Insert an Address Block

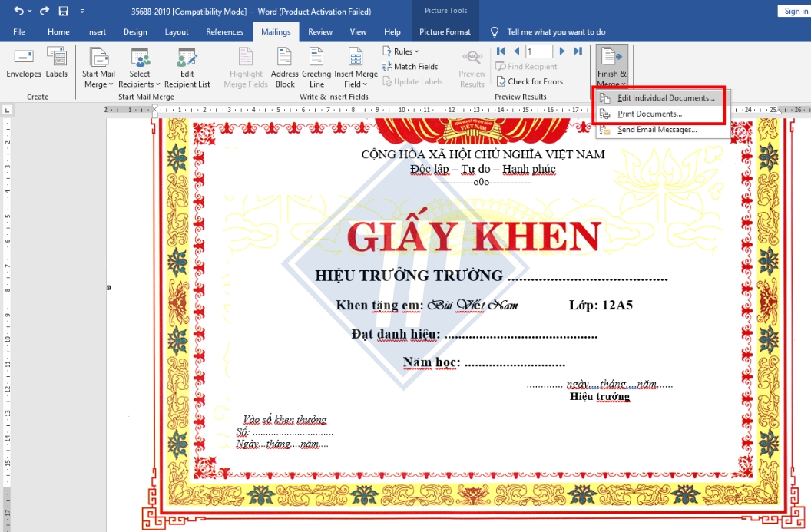click(x=284, y=68)
